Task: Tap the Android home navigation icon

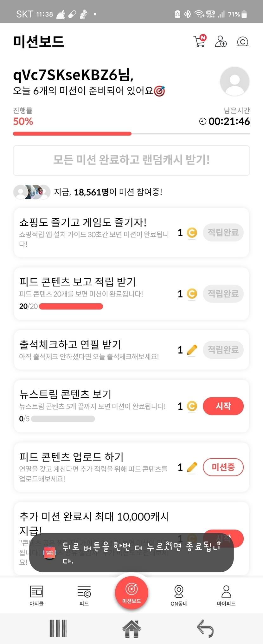Action: (131, 628)
